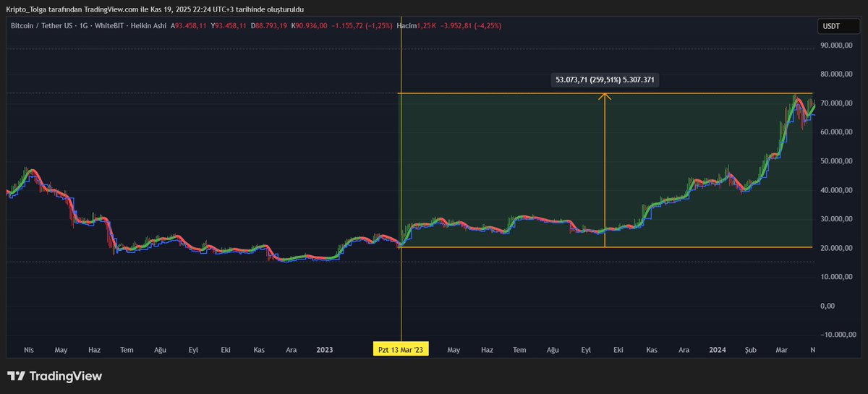Click the −10.000,00 price axis label

coord(839,335)
